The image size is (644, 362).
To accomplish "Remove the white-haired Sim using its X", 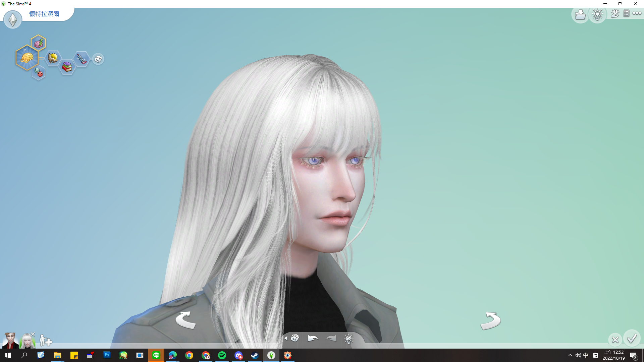I will click(33, 334).
